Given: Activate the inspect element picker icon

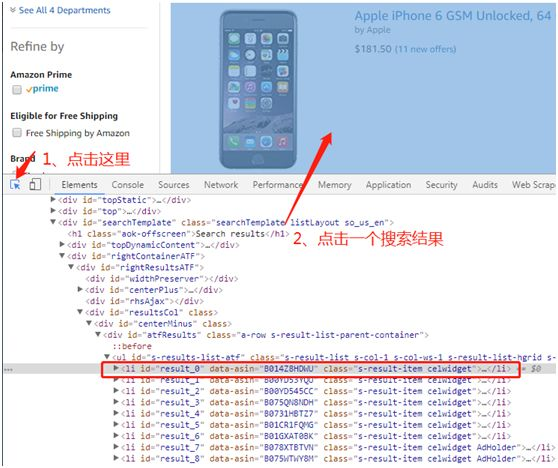Looking at the screenshot, I should 15,184.
